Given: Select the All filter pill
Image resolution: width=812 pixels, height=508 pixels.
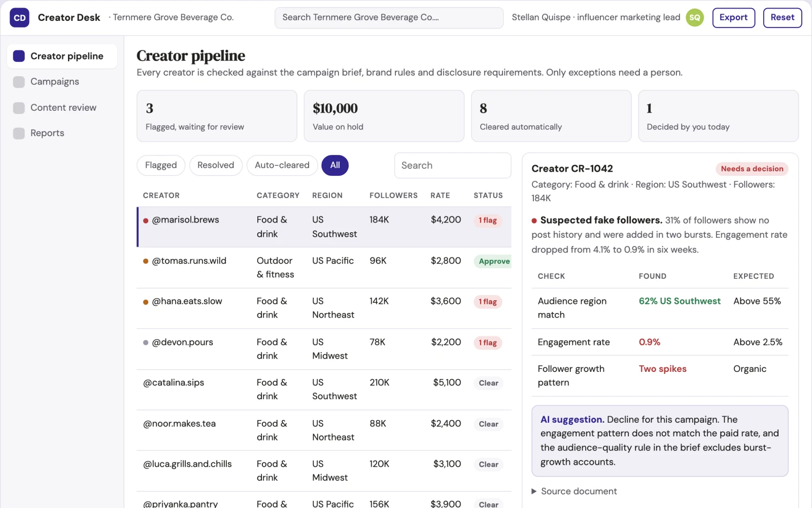Looking at the screenshot, I should (x=335, y=166).
